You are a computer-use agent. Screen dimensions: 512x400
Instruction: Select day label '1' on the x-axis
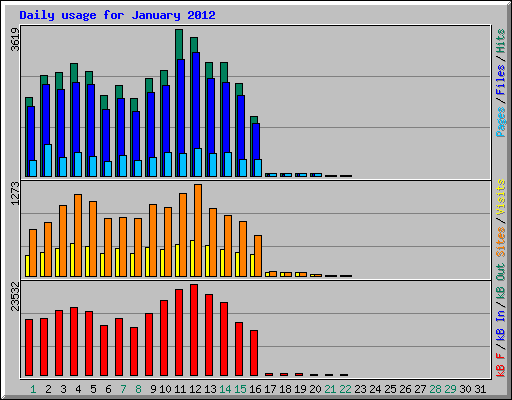pyautogui.click(x=33, y=389)
